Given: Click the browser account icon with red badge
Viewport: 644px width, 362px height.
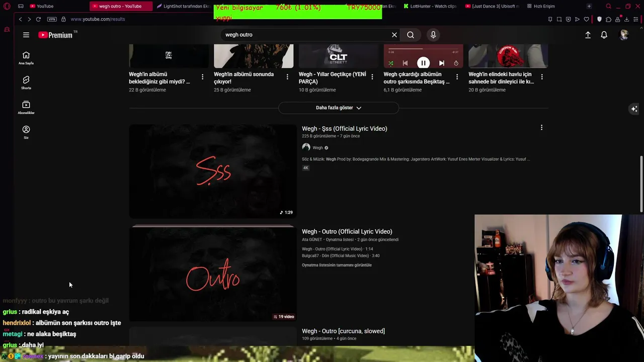Looking at the screenshot, I should pos(617,19).
